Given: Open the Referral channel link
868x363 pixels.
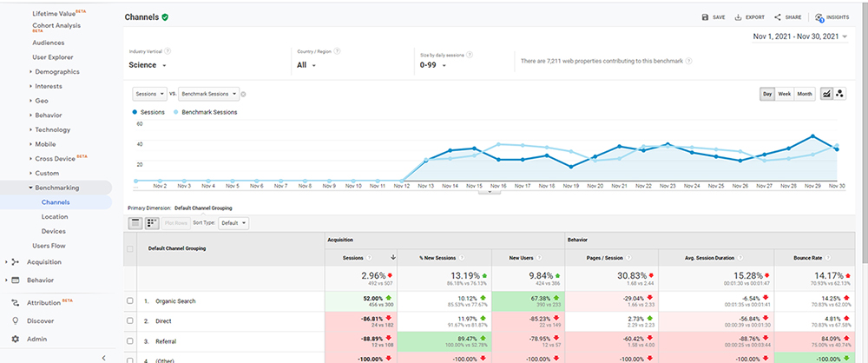Looking at the screenshot, I should click(166, 341).
